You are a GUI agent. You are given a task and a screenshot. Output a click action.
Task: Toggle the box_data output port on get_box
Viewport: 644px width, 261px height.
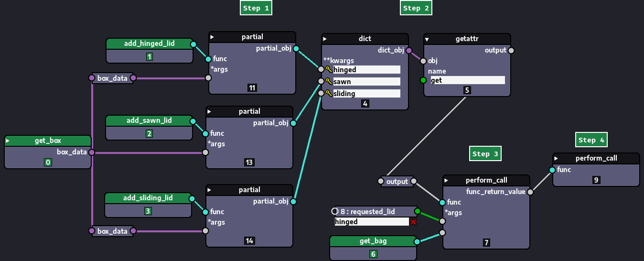point(91,152)
